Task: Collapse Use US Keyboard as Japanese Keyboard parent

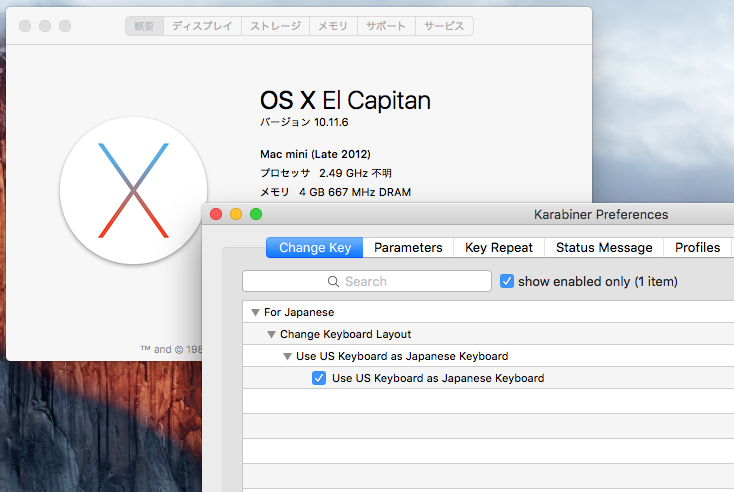Action: coord(288,356)
